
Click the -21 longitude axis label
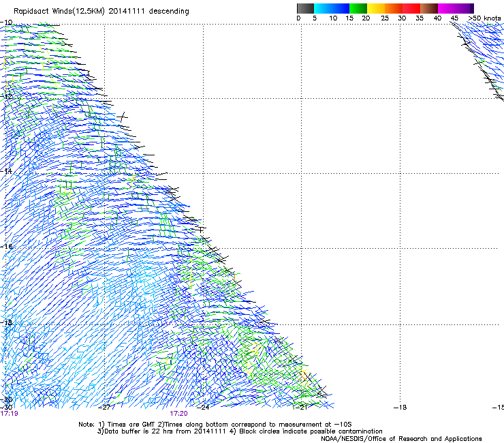click(x=301, y=408)
